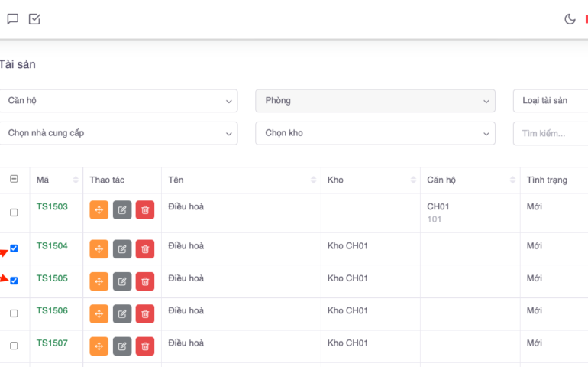Viewport: 588px width, 367px height.
Task: Expand the Chọn nhà cung cấp dropdown
Action: (118, 133)
